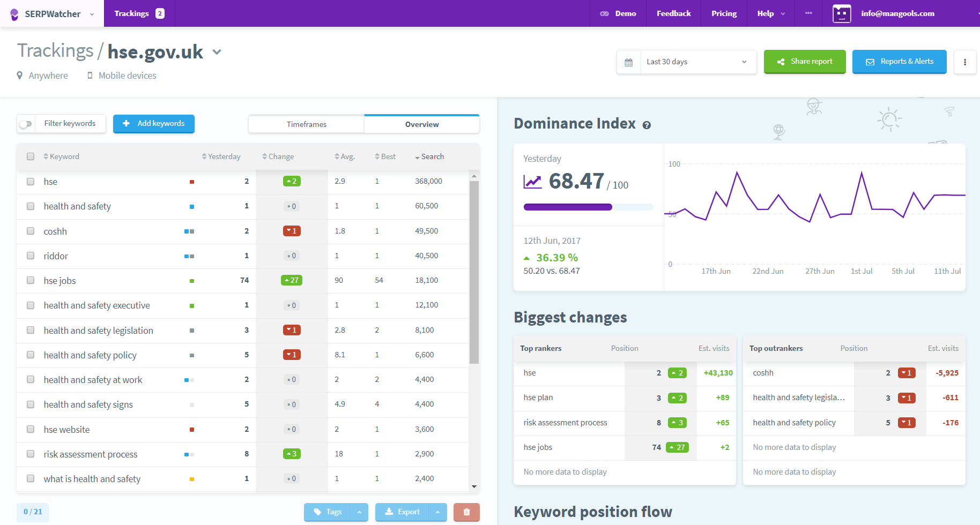The width and height of the screenshot is (980, 525).
Task: Expand the Export options arrow
Action: (x=438, y=512)
